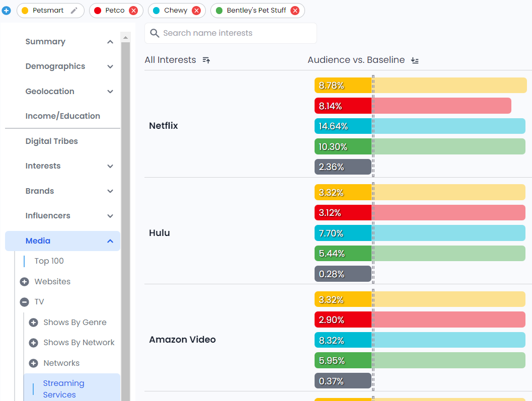Collapse TV section with the minus icon

click(x=25, y=302)
